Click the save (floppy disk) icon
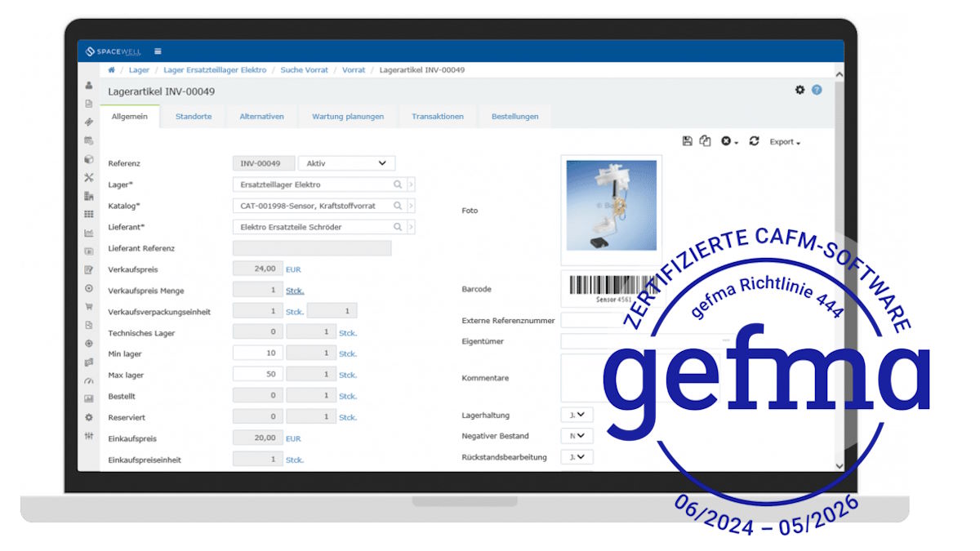Viewport: 980px width, 551px height. [x=687, y=141]
